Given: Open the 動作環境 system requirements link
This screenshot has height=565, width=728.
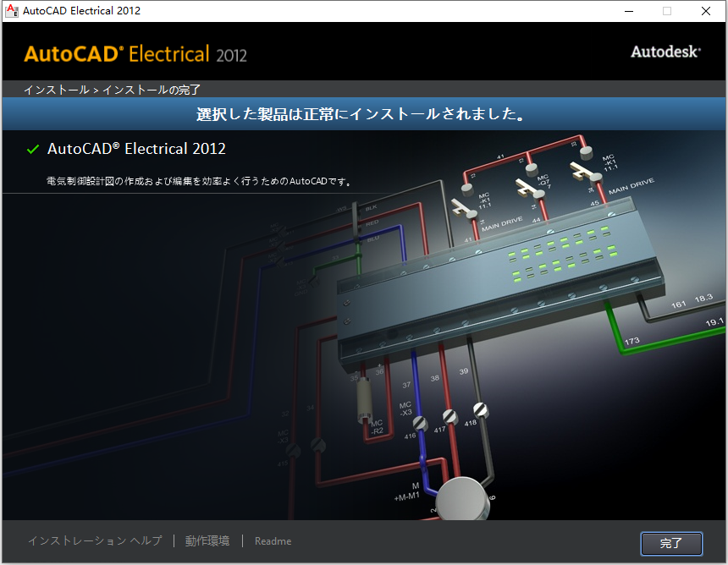Looking at the screenshot, I should click(207, 540).
